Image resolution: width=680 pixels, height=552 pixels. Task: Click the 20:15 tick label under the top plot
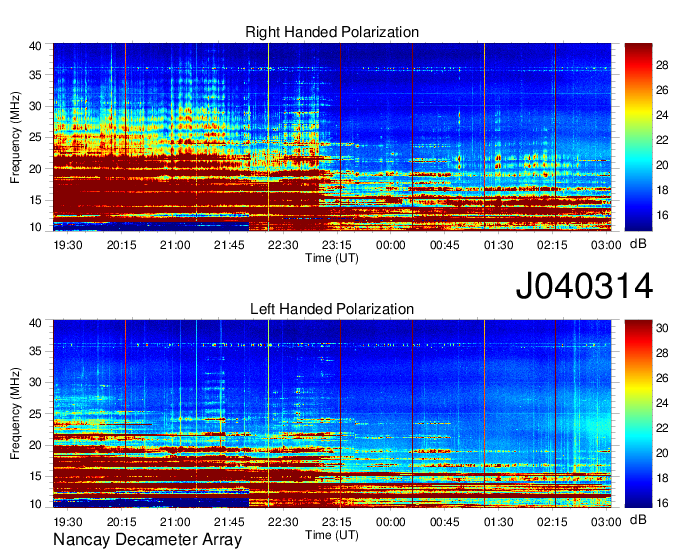pyautogui.click(x=121, y=245)
